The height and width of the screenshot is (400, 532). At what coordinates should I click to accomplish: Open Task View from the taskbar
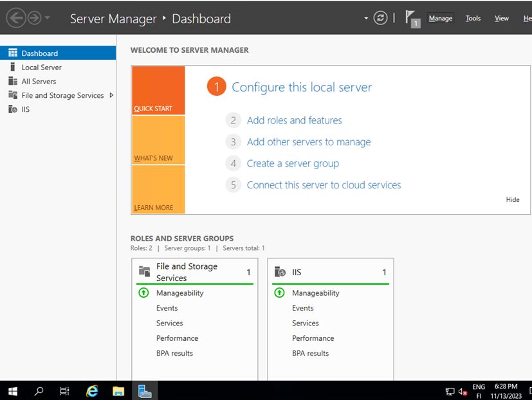[x=64, y=390]
